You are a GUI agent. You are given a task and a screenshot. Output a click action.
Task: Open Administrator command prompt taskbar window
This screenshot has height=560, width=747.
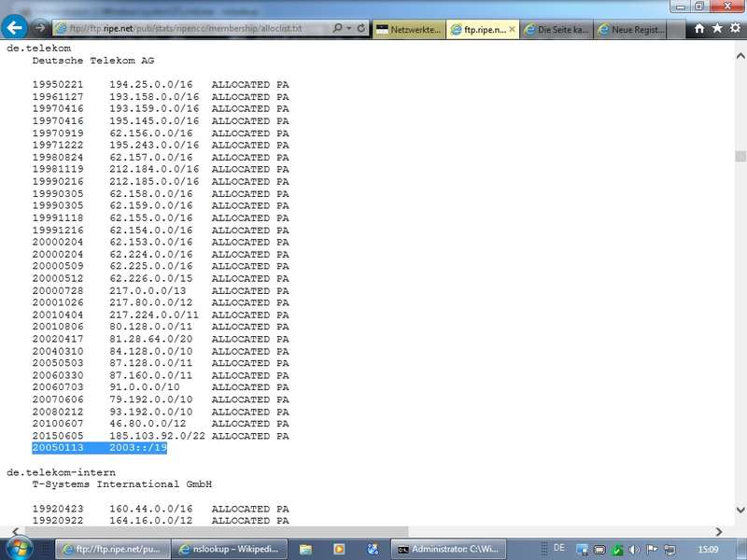[448, 549]
